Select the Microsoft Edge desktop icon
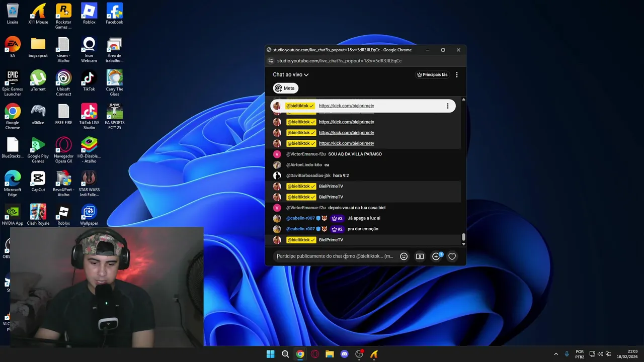 pos(13,184)
